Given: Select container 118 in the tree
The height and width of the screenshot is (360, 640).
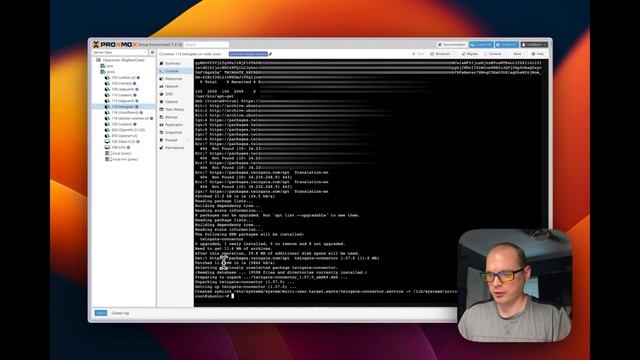Looking at the screenshot, I should pyautogui.click(x=129, y=118).
